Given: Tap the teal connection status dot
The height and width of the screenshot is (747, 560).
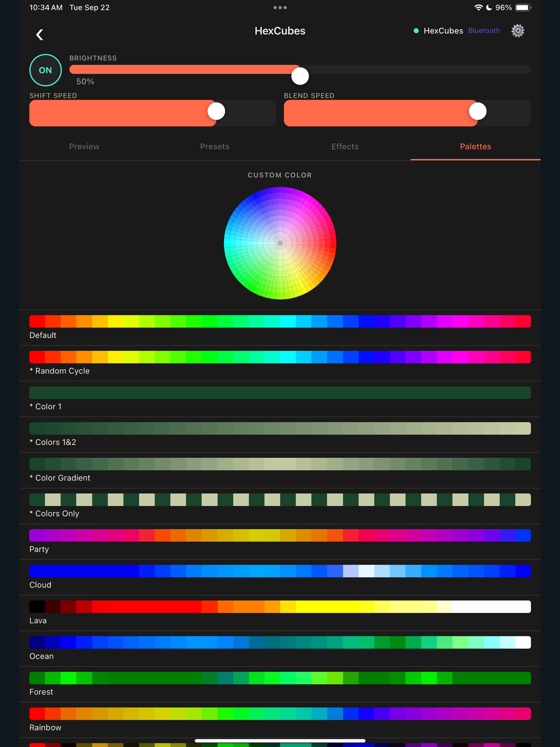Looking at the screenshot, I should [x=416, y=31].
